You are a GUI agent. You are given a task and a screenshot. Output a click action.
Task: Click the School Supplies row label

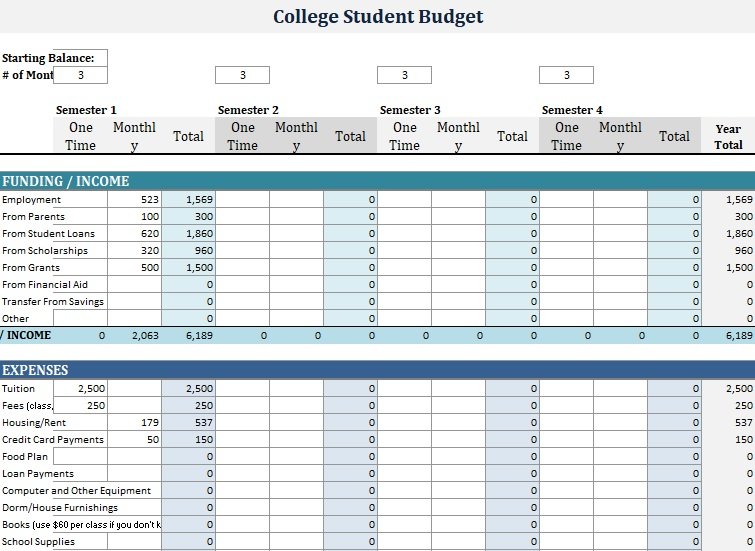point(38,542)
